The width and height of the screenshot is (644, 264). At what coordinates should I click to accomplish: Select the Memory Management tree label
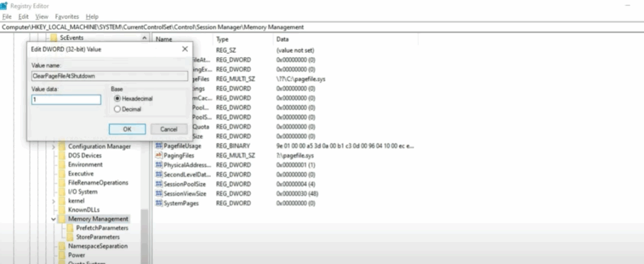point(98,219)
